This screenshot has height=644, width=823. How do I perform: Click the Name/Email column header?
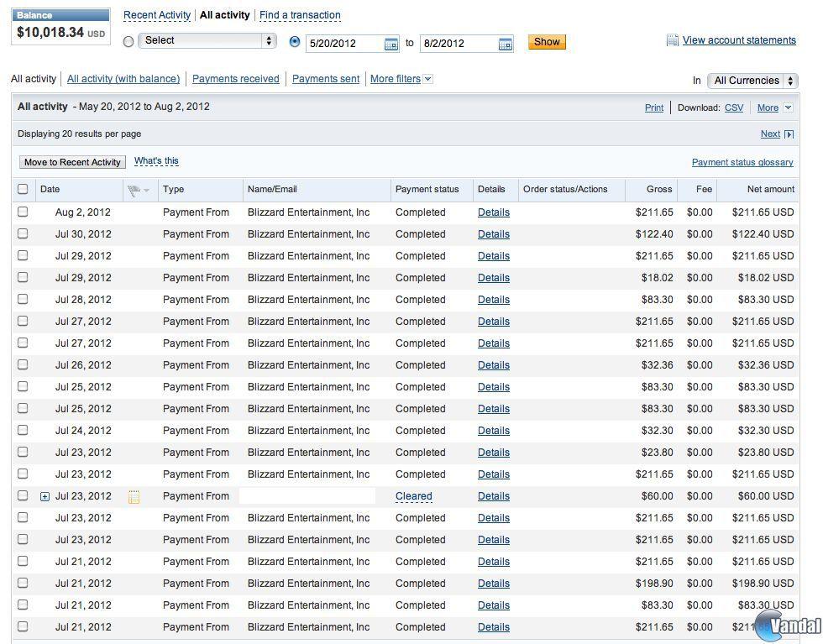(272, 189)
